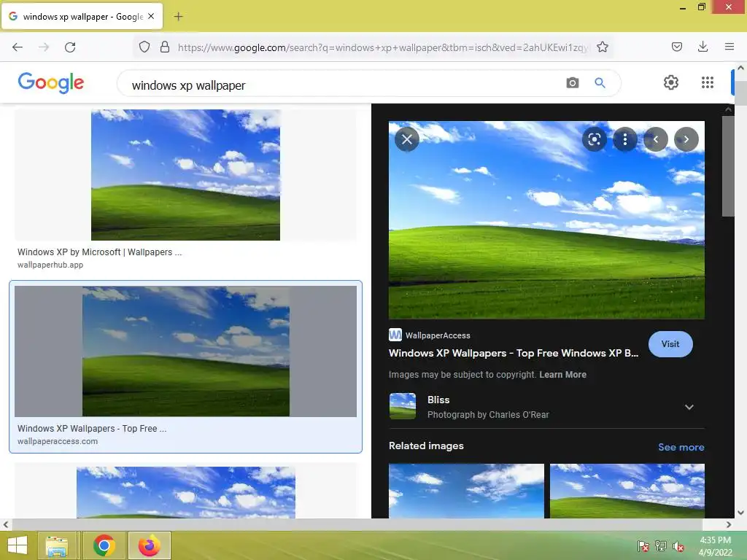This screenshot has height=560, width=747.
Task: Open the wallpaperhub.app result thumbnail
Action: tap(185, 175)
